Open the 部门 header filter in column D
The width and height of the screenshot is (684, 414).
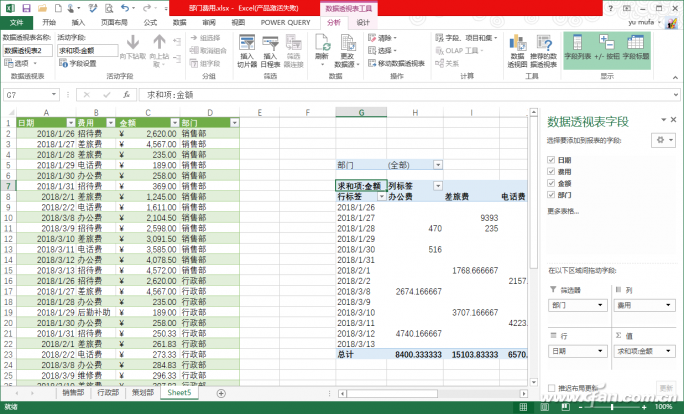pos(234,123)
